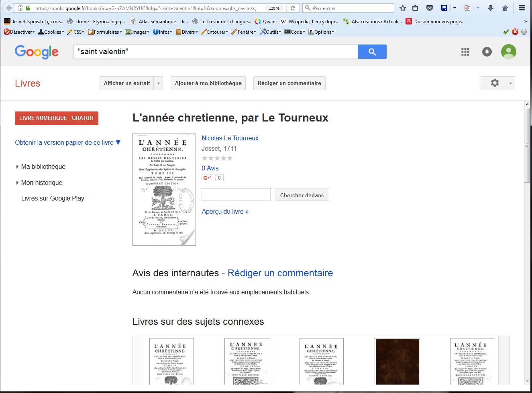Open the Nicolas Le Tourneux author link
The height and width of the screenshot is (393, 532).
[x=230, y=138]
